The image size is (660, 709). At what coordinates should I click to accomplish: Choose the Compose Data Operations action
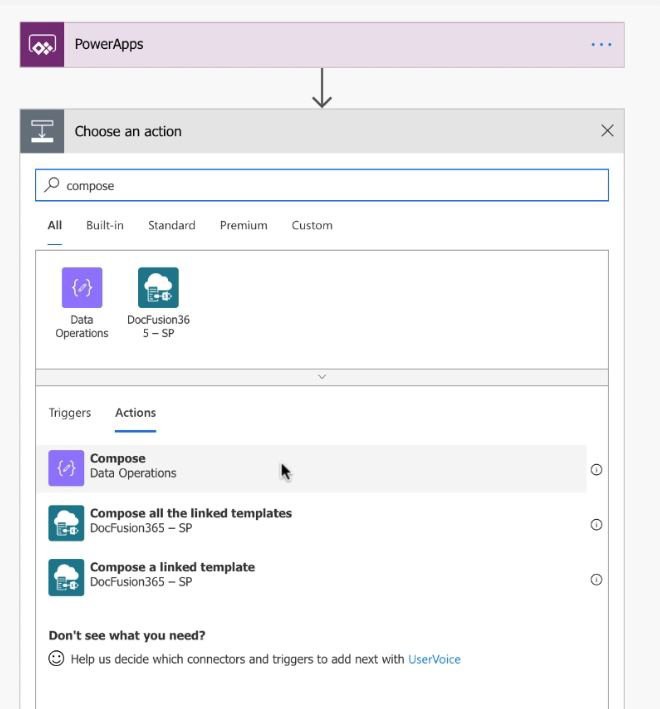312,468
